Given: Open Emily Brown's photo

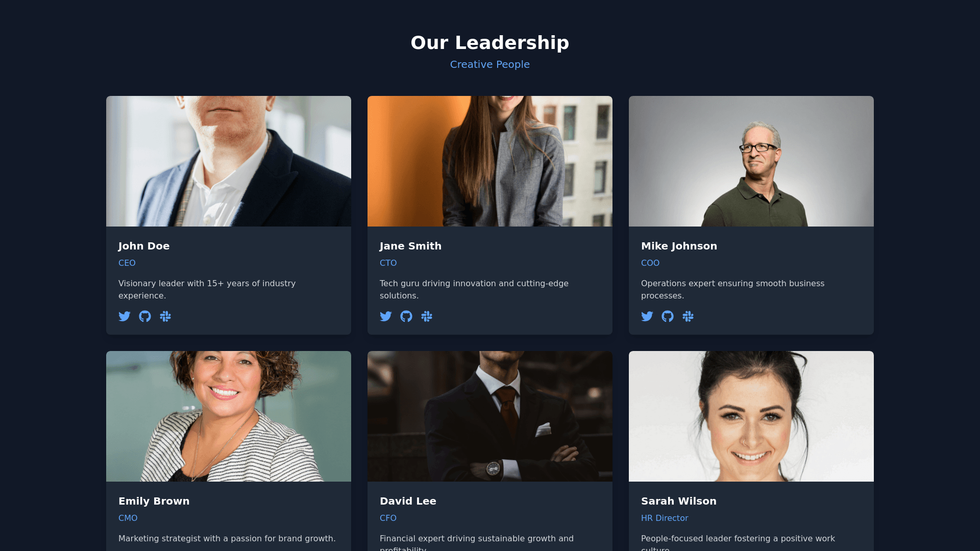Looking at the screenshot, I should pyautogui.click(x=229, y=416).
